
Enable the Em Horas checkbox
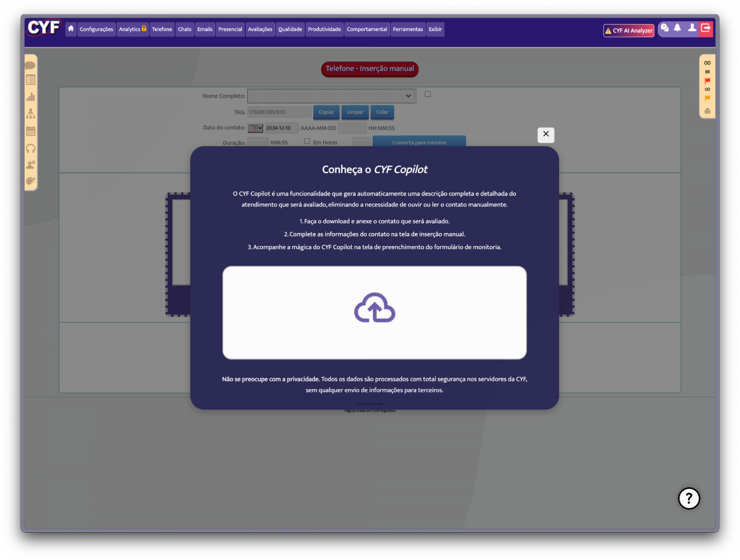point(307,142)
